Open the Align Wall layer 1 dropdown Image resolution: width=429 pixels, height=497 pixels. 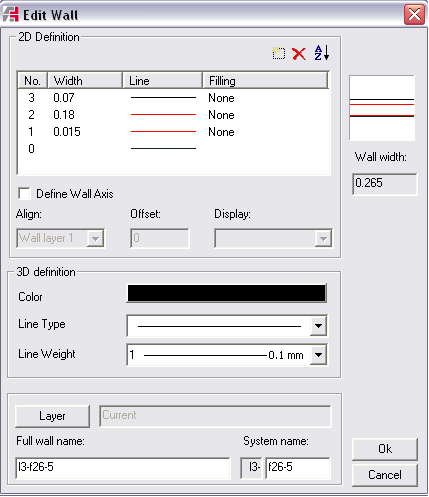click(x=95, y=238)
